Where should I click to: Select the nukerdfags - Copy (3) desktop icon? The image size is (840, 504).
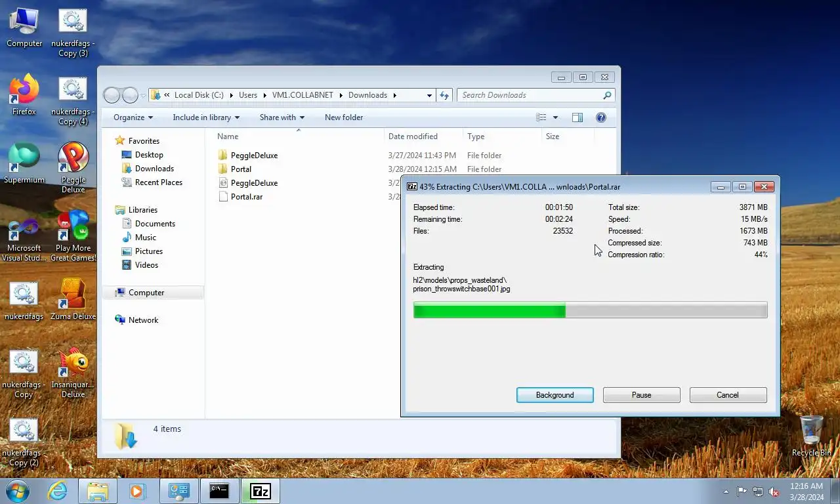73,33
